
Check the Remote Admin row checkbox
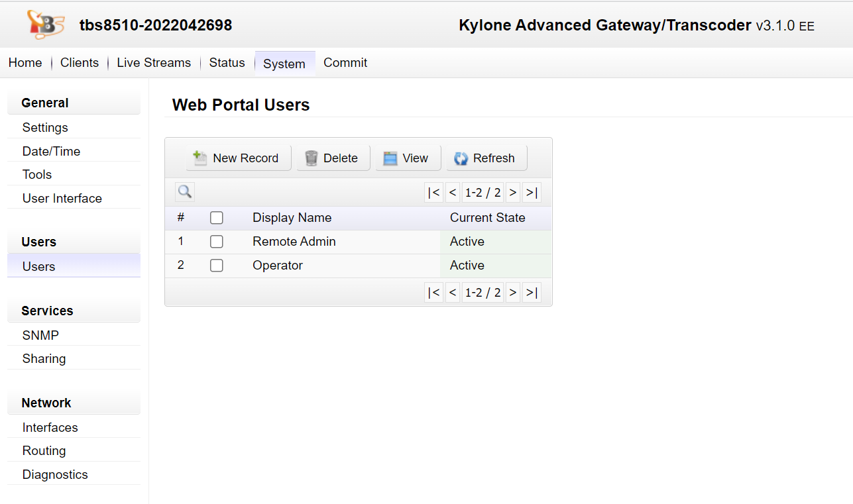216,242
